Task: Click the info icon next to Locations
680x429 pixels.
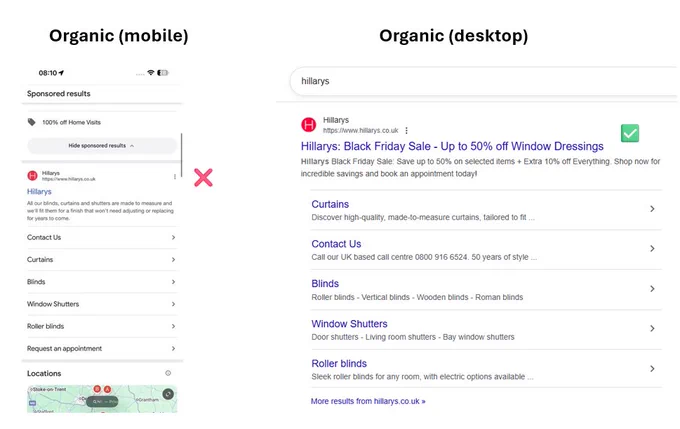Action: [x=168, y=373]
